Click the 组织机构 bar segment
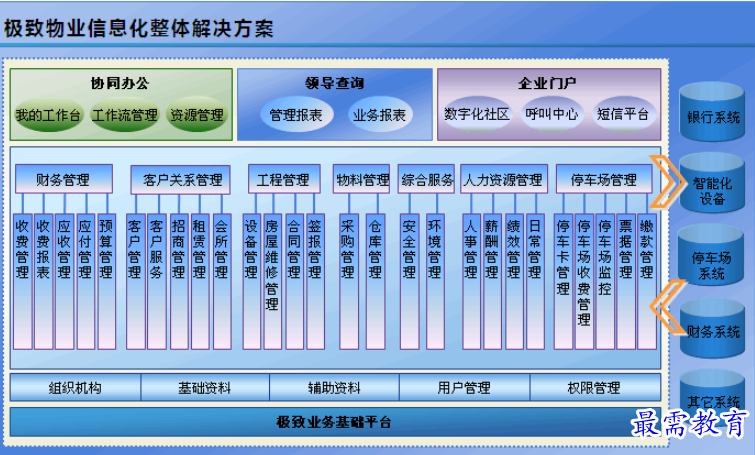Screen dimensions: 755x455 (75, 388)
